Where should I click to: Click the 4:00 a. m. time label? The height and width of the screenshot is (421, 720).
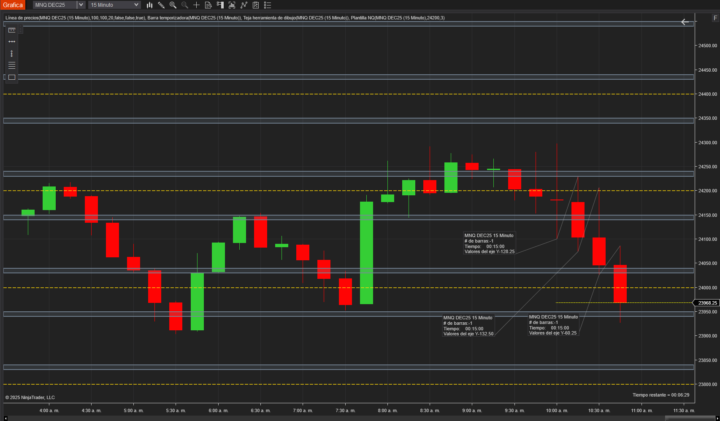point(49,410)
